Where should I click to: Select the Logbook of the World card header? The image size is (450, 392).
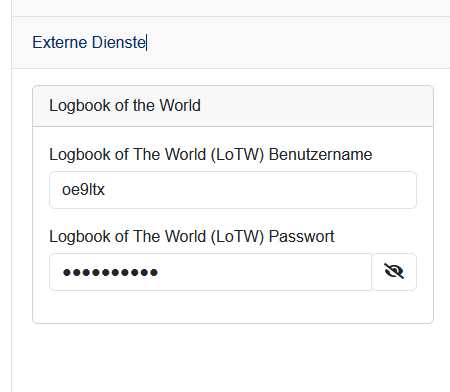(x=233, y=106)
